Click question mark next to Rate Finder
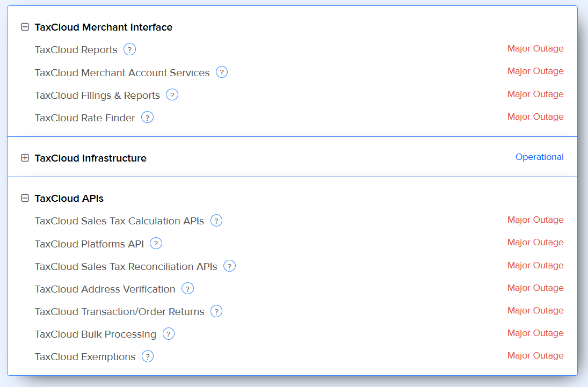588x387 pixels. point(147,118)
